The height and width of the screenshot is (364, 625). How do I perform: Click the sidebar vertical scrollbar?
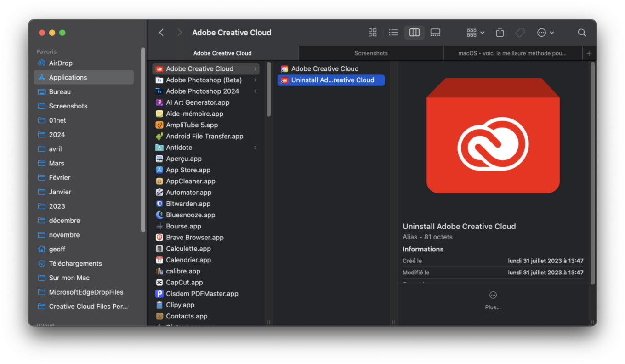coord(143,139)
